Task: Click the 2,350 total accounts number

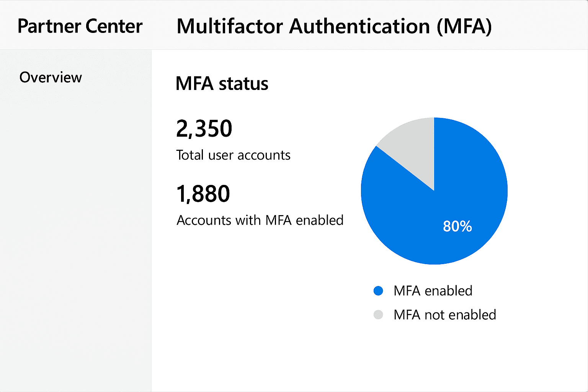Action: click(204, 128)
